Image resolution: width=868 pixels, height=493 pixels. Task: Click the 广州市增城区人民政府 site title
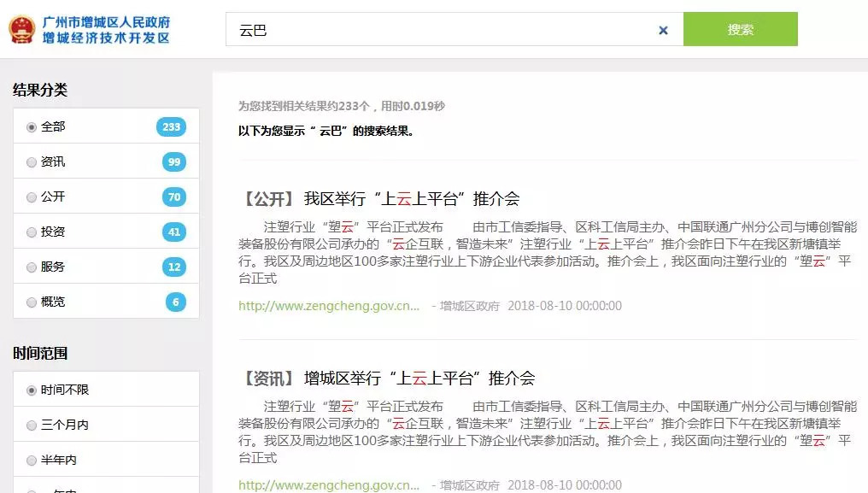(x=106, y=22)
